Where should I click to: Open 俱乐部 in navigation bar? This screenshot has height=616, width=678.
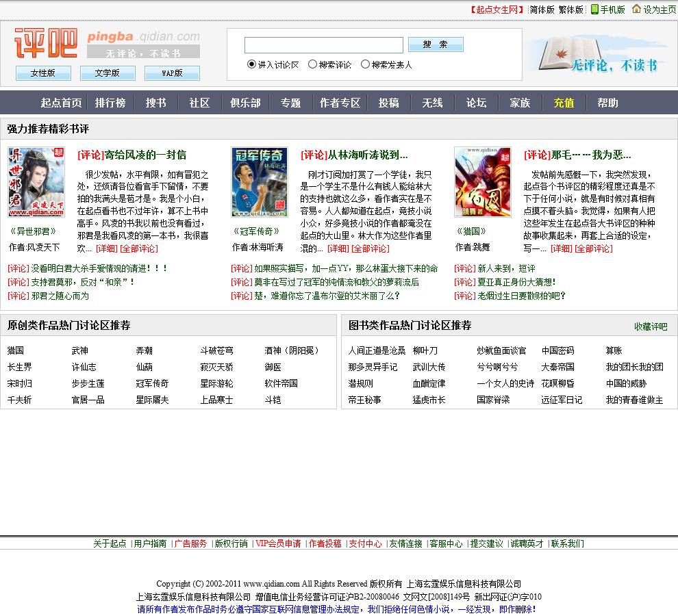coord(246,103)
